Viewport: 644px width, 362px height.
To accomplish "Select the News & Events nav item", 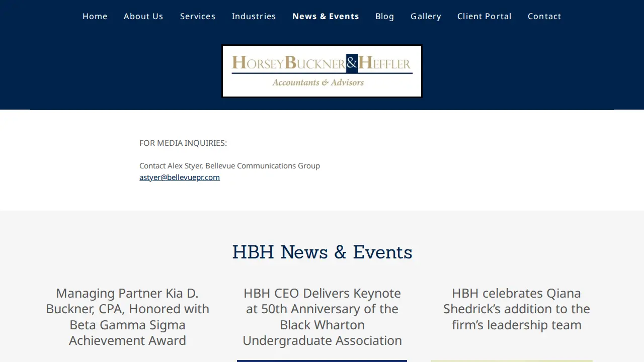I will coord(326,16).
